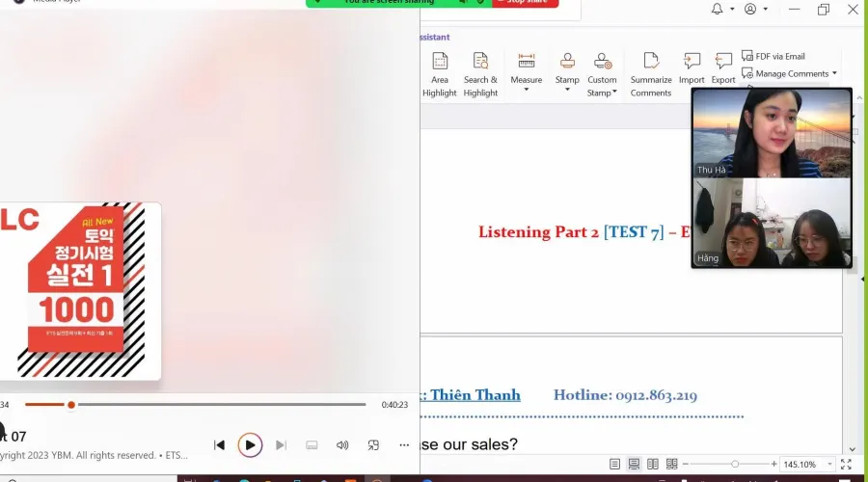Click the LC 1000 album cover thumbnail
Screen dimensions: 868x482
point(80,291)
